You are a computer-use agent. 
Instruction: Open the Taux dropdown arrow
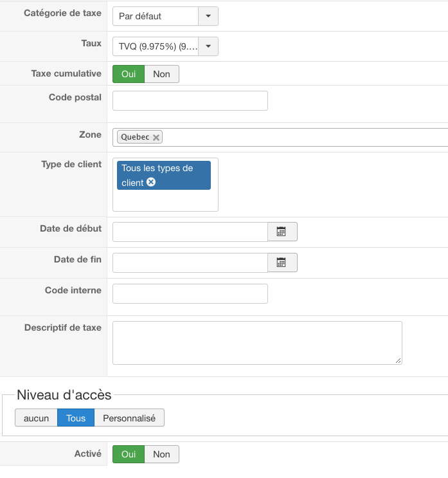(208, 46)
